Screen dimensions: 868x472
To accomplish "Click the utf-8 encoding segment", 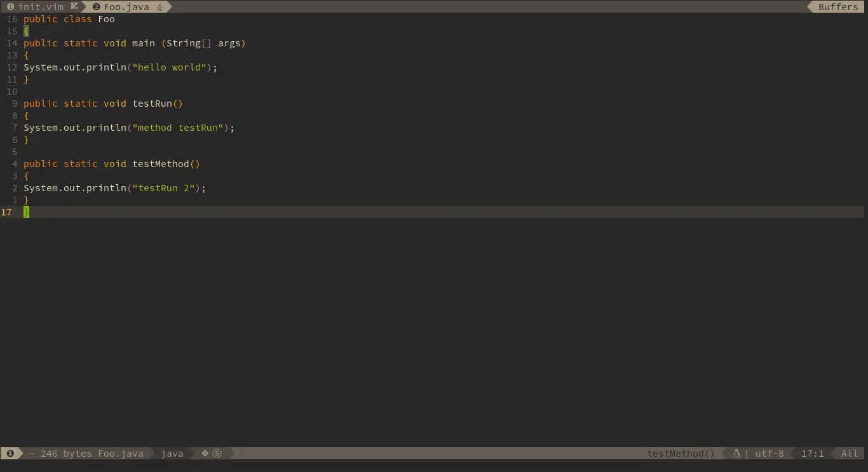I will pyautogui.click(x=770, y=453).
